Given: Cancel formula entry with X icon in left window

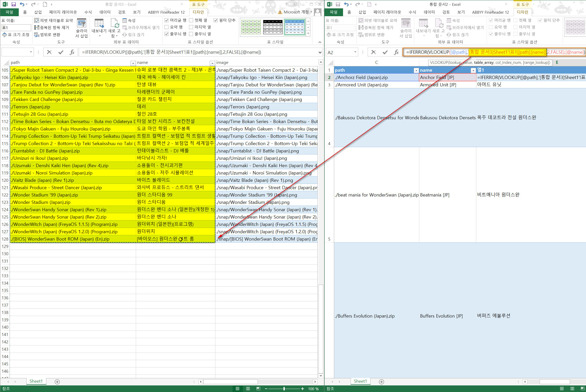Looking at the screenshot, I should tap(49, 52).
